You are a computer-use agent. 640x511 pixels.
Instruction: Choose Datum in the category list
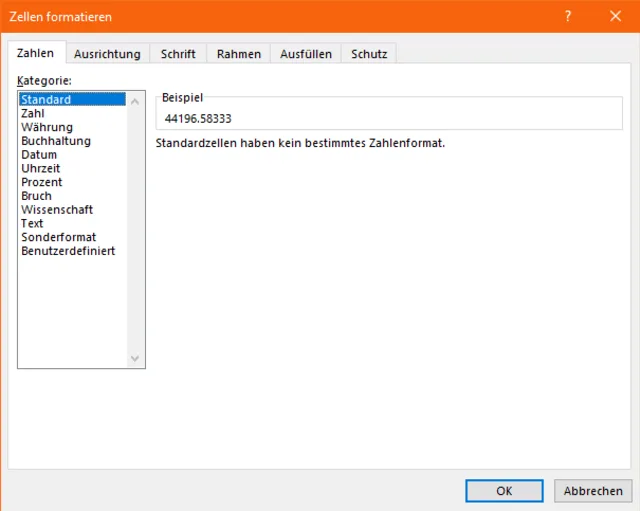[72, 155]
